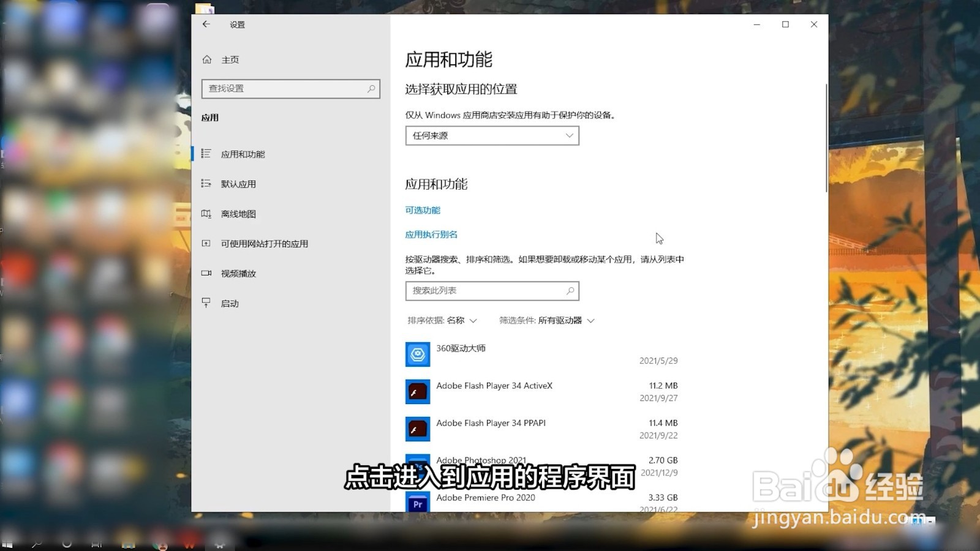Click the Adobe Flash Player 34 ActiveX icon
The height and width of the screenshot is (551, 980).
coord(418,392)
